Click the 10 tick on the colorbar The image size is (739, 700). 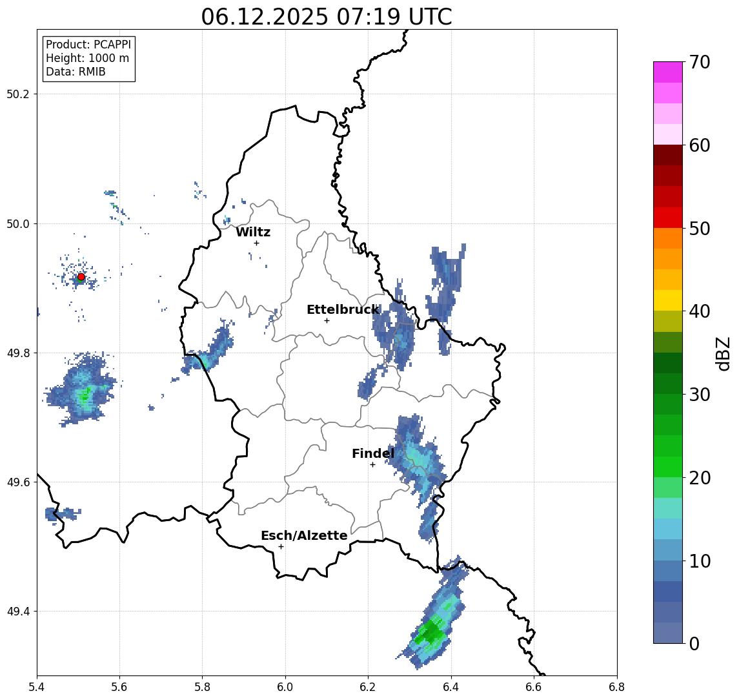[700, 561]
